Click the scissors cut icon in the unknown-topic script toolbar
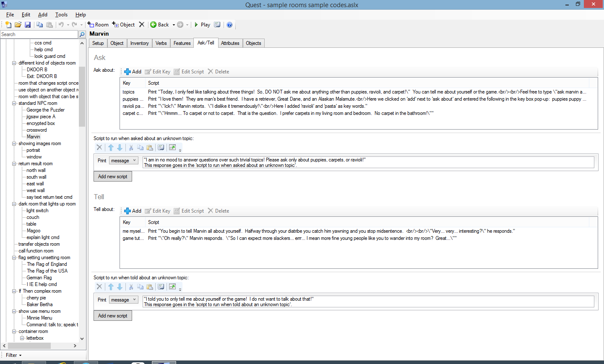604x364 pixels. click(x=131, y=147)
